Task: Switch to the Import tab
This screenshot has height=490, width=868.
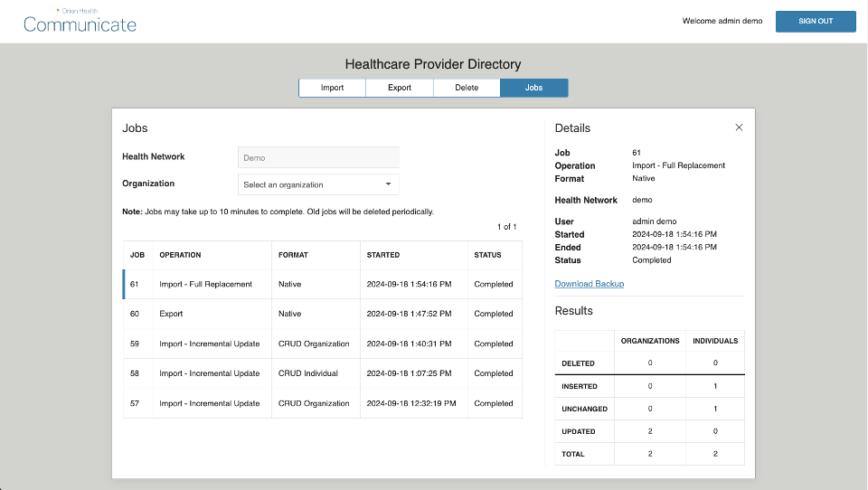Action: 332,88
